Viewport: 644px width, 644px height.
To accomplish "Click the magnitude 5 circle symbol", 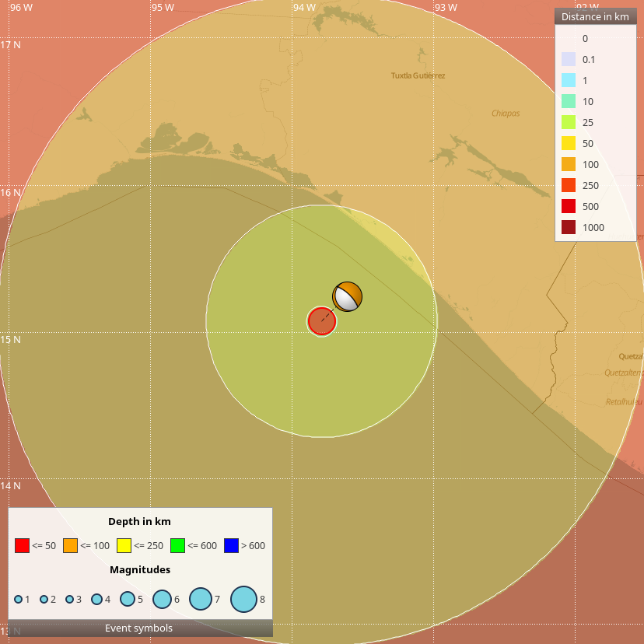I will pos(127,599).
